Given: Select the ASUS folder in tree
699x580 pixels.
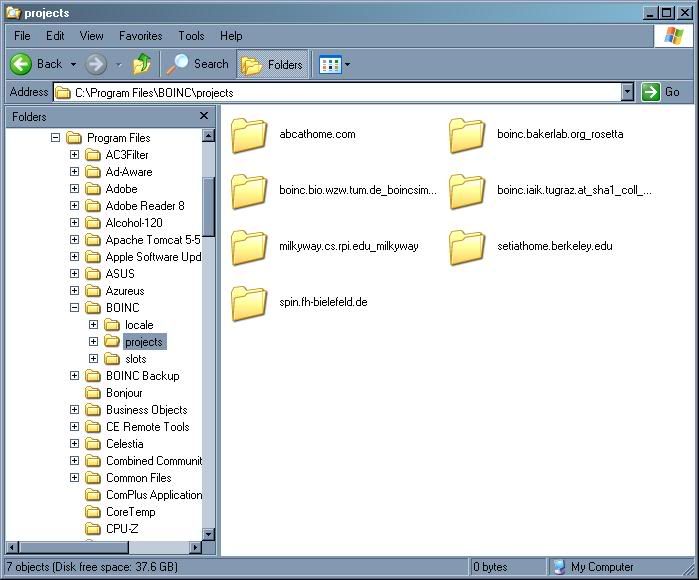Looking at the screenshot, I should [x=120, y=274].
